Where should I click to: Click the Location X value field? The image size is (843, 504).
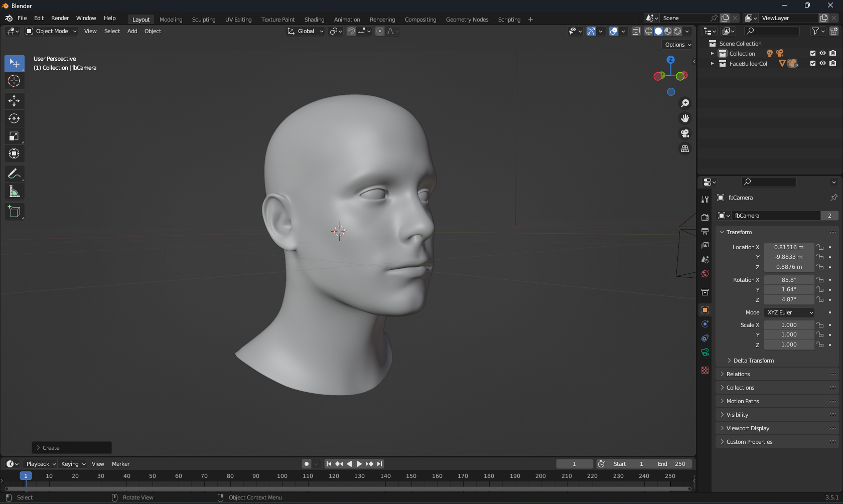click(x=788, y=247)
